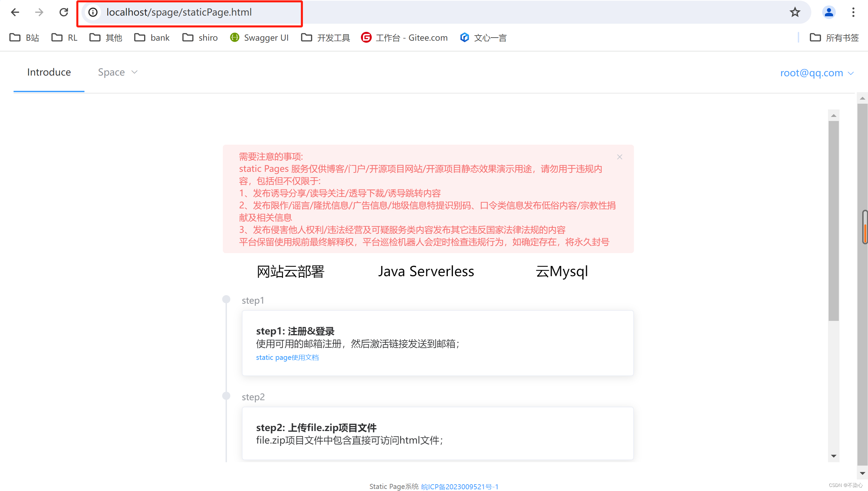Open the 所有书签 folder
This screenshot has width=868, height=491.
point(834,38)
